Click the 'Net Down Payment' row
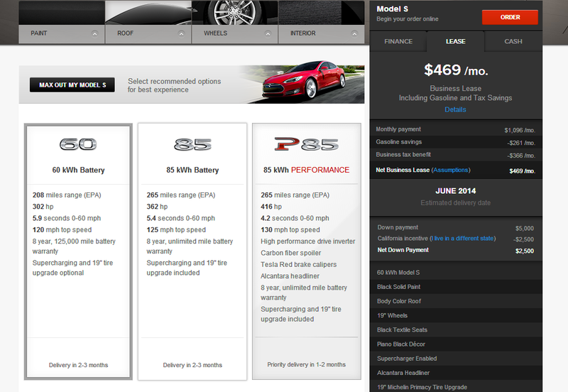 [x=456, y=250]
